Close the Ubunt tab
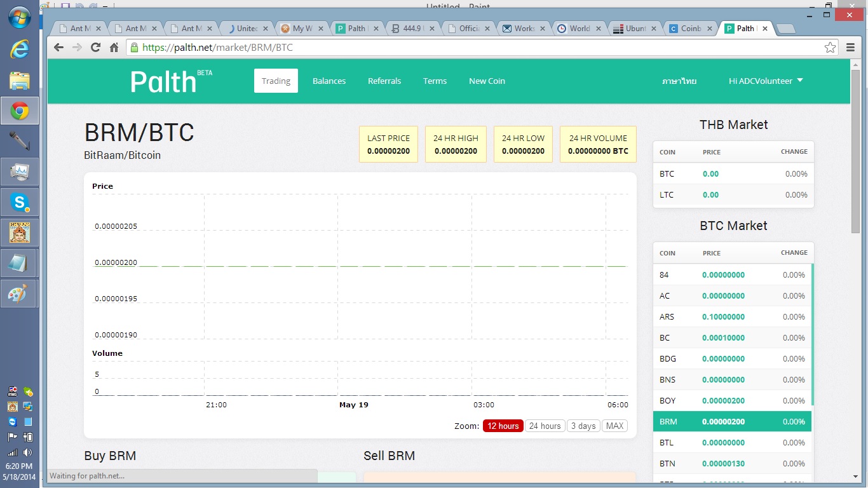This screenshot has width=868, height=488. tap(654, 29)
